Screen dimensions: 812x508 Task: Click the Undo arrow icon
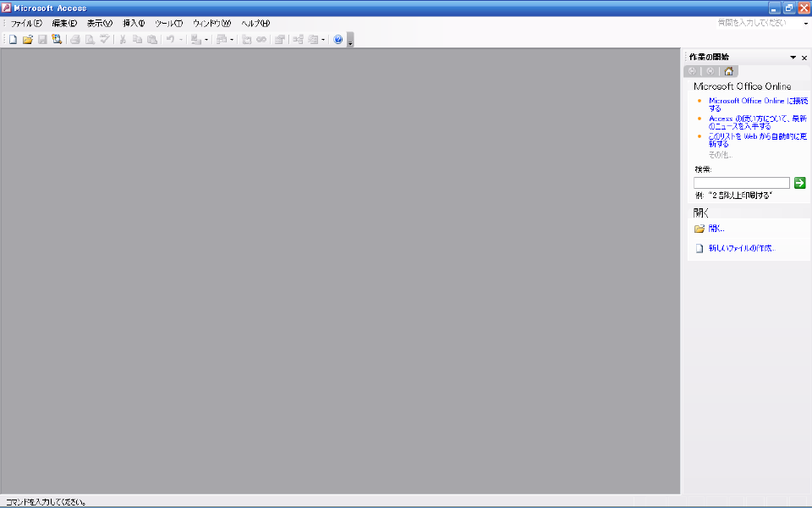point(170,40)
